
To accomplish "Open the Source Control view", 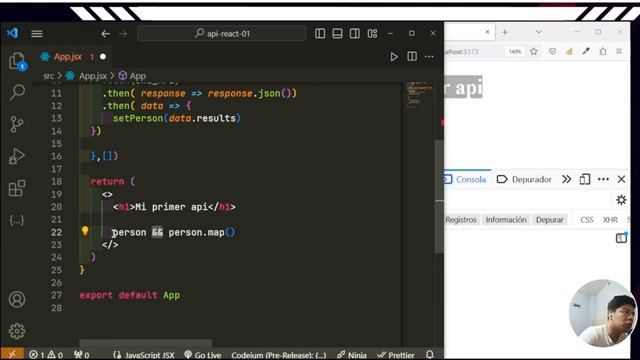I will (x=17, y=124).
